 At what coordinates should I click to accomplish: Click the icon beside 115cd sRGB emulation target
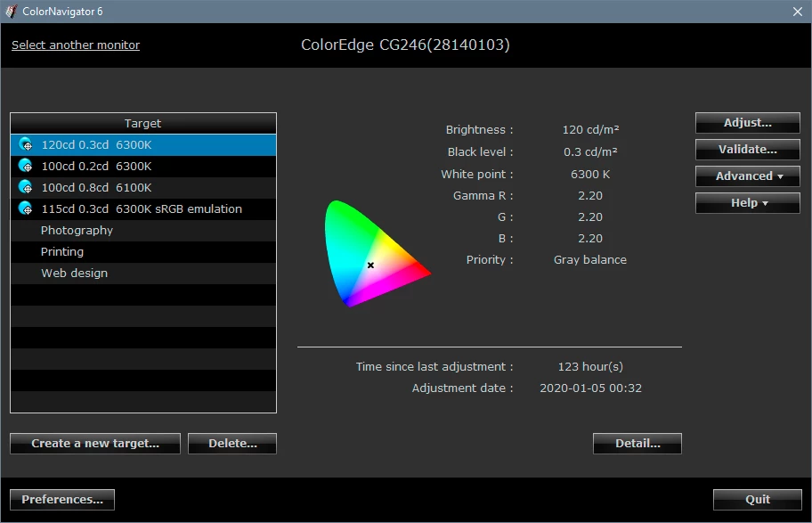coord(25,208)
